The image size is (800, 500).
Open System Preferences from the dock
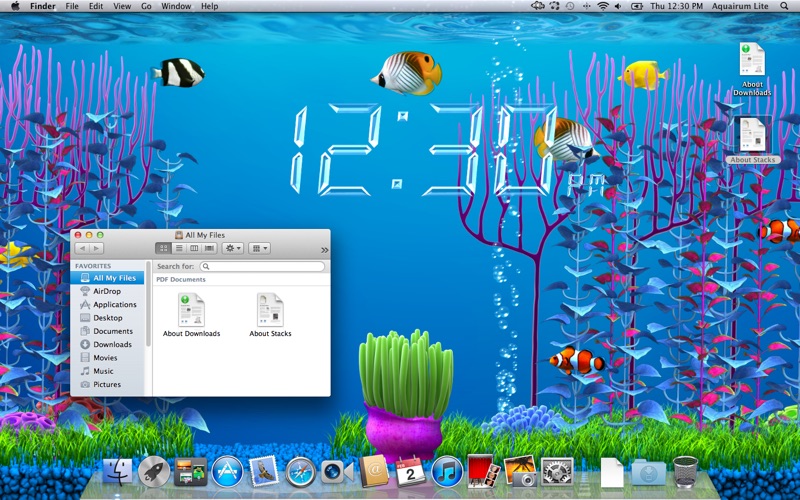[557, 471]
